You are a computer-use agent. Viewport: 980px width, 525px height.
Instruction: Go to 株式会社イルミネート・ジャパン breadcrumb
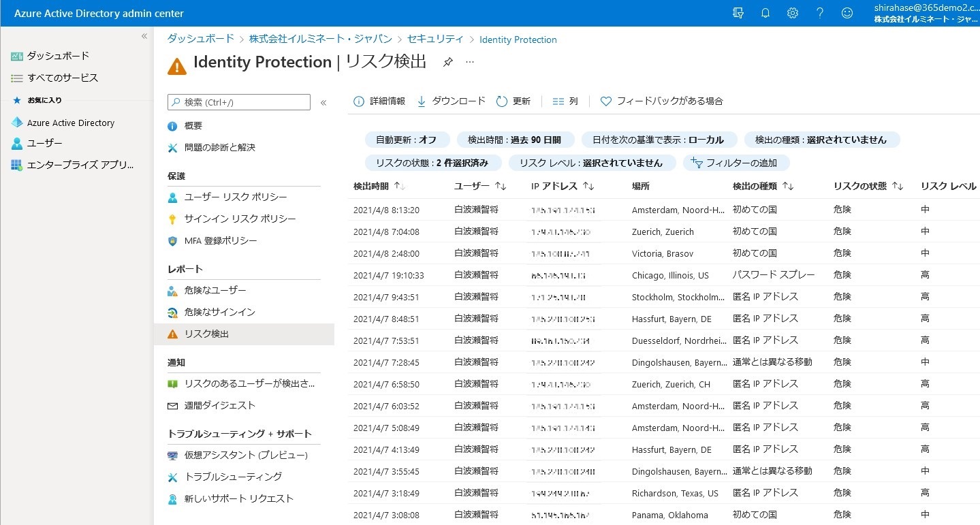point(321,39)
